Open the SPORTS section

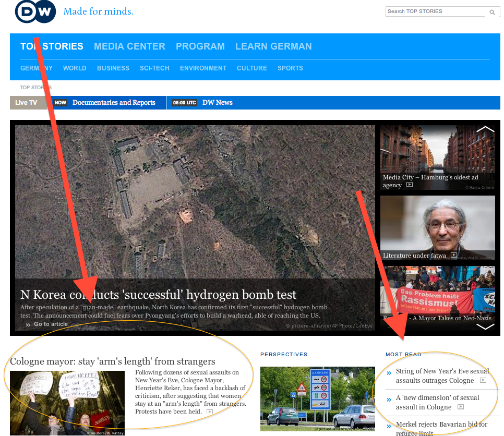[x=290, y=68]
